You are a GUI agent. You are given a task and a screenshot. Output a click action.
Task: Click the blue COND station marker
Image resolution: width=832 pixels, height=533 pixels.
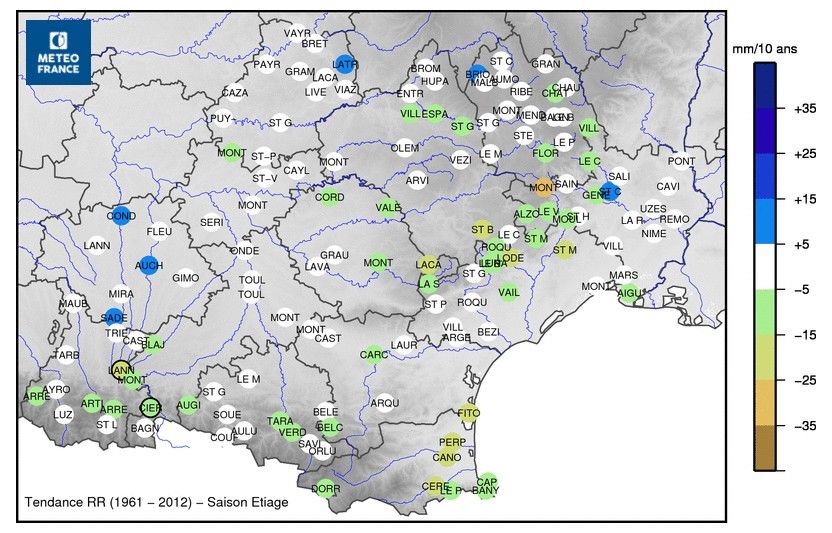tap(121, 216)
